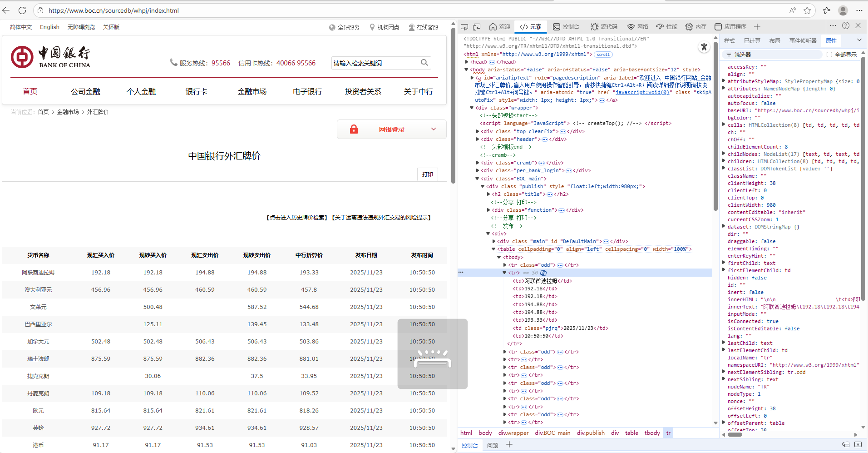
Task: Open the 问题 drawer tab
Action: (x=493, y=445)
